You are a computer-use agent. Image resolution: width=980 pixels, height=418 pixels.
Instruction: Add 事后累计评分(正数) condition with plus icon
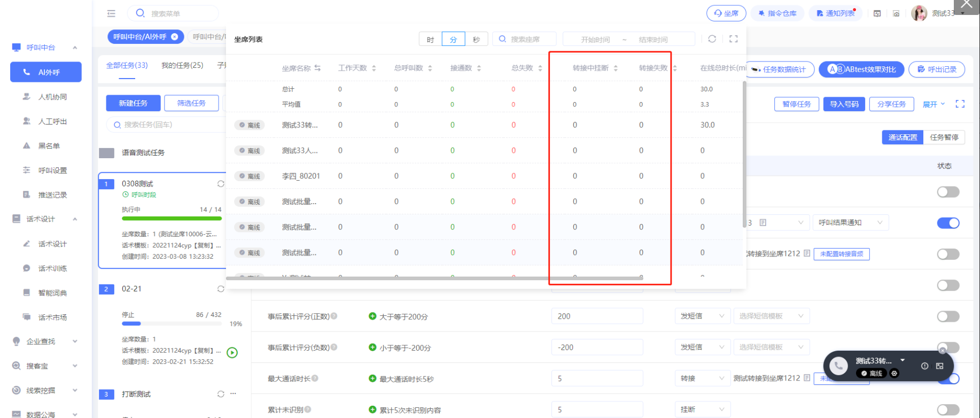tap(372, 316)
